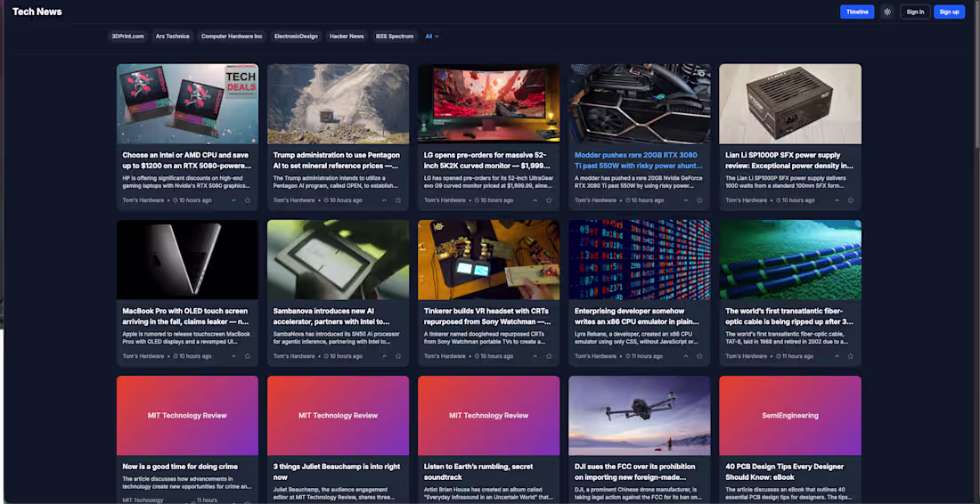
Task: Star the Tinkerer VR headset article
Action: coord(549,356)
